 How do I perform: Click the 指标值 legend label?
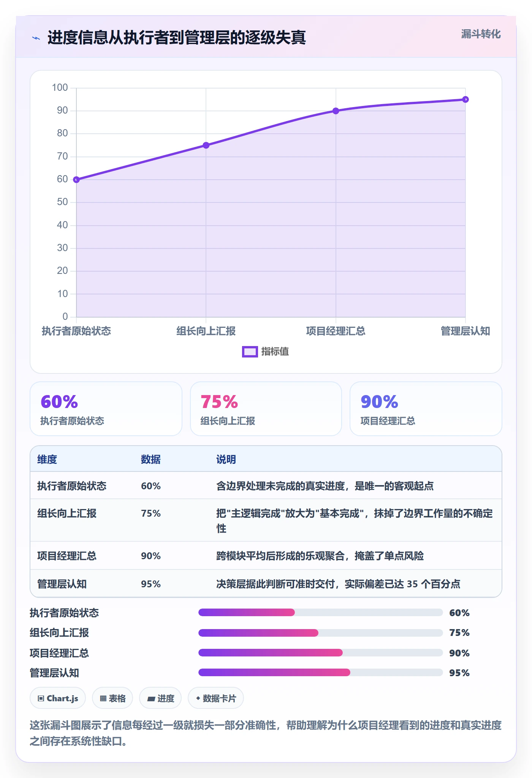pos(275,352)
